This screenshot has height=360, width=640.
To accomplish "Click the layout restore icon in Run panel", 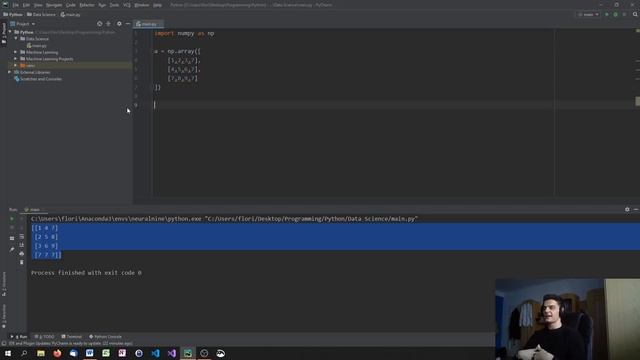I will [x=12, y=238].
